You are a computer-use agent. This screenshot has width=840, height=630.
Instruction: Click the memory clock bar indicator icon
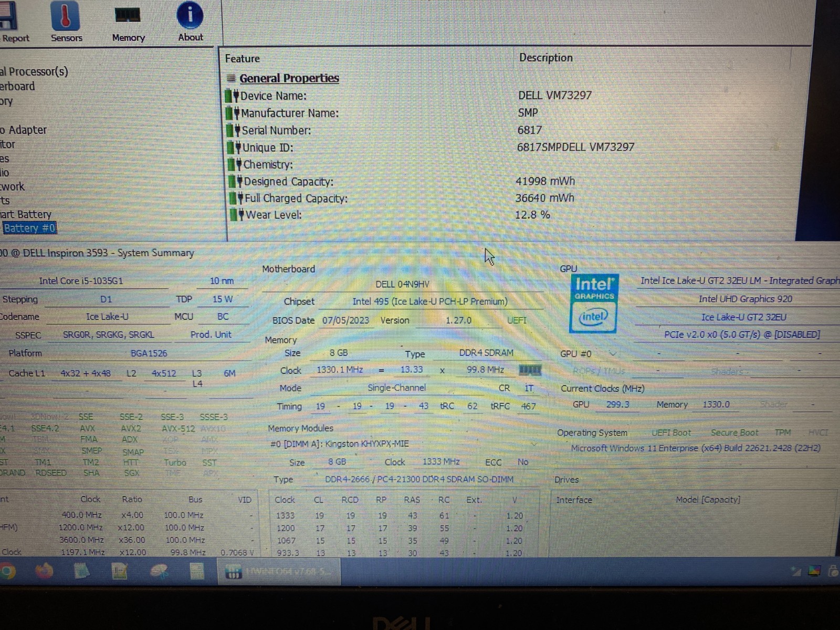(x=530, y=370)
